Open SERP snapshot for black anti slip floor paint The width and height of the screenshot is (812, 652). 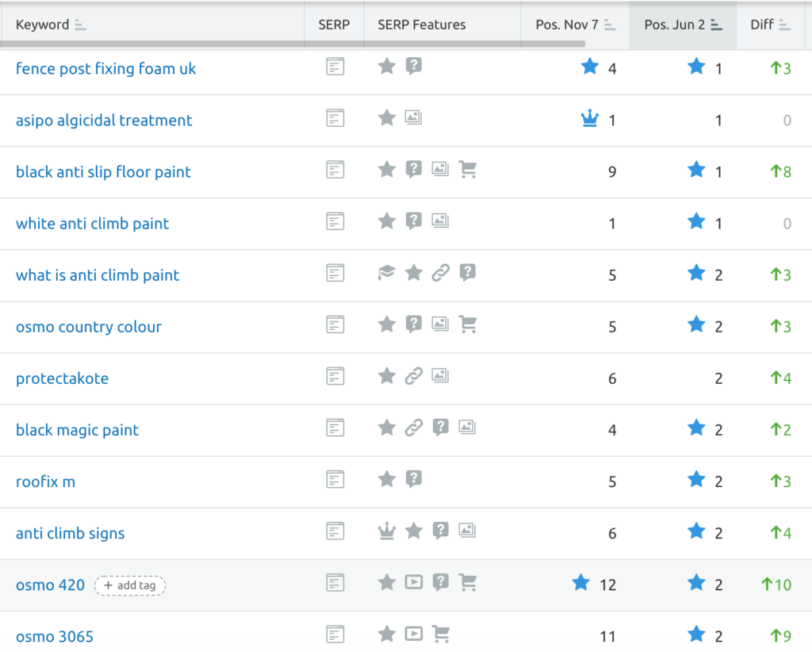[x=335, y=170]
